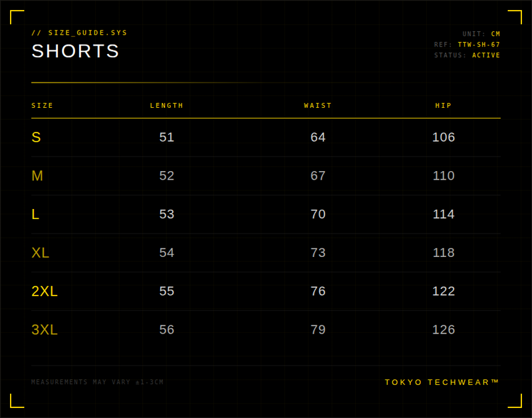Click the SIZE column header
The width and height of the screenshot is (532, 418).
tap(43, 106)
